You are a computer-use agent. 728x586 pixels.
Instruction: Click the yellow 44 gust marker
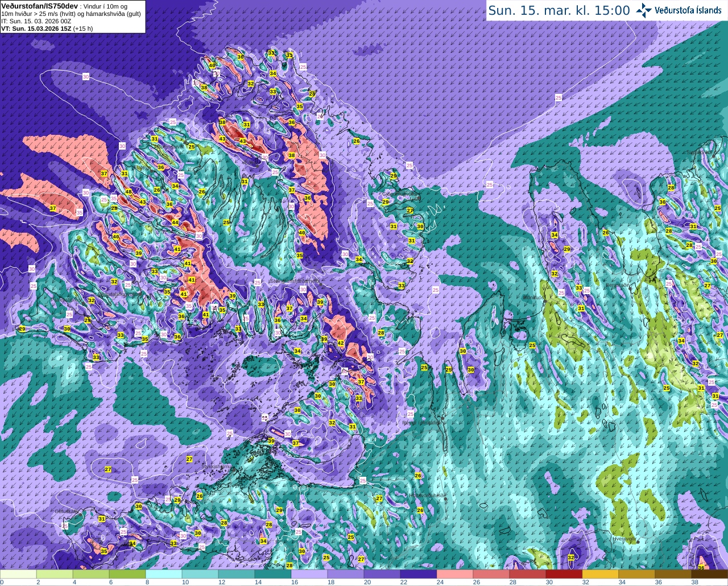tap(175, 222)
